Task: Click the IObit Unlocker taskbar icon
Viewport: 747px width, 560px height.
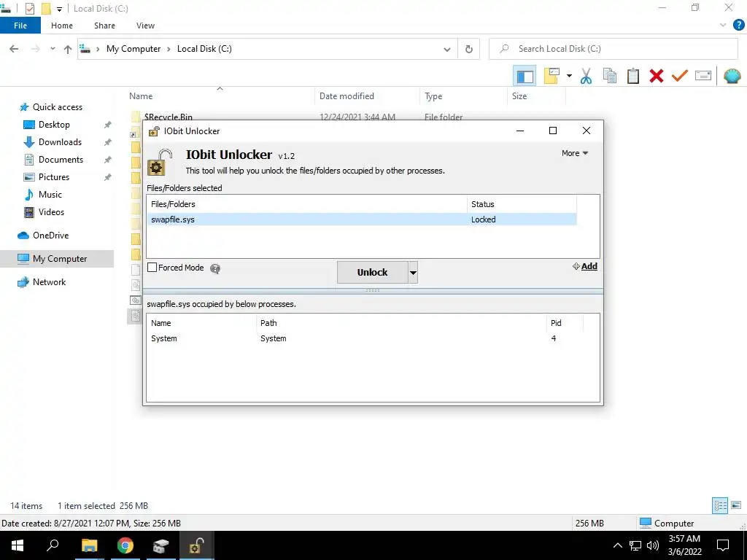Action: (x=196, y=545)
